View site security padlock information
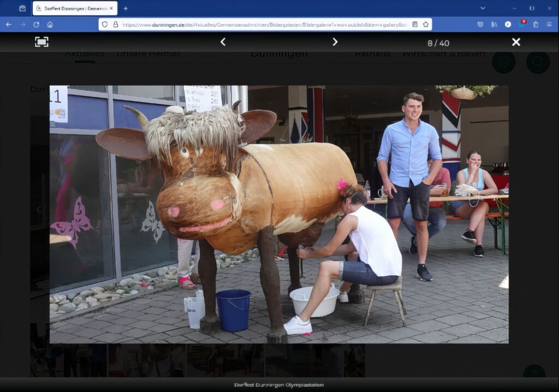This screenshot has width=559, height=392. pos(115,25)
